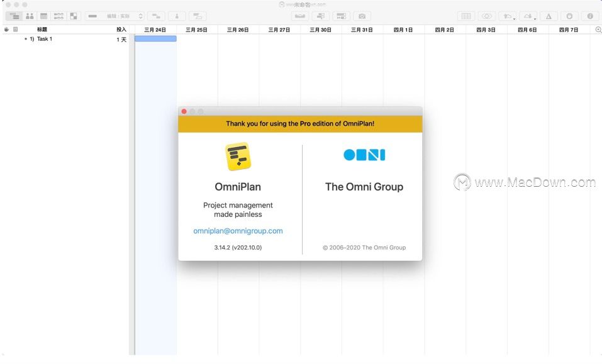Image resolution: width=602 pixels, height=364 pixels.
Task: Open the cloud download update dropdown
Action: pos(528,16)
